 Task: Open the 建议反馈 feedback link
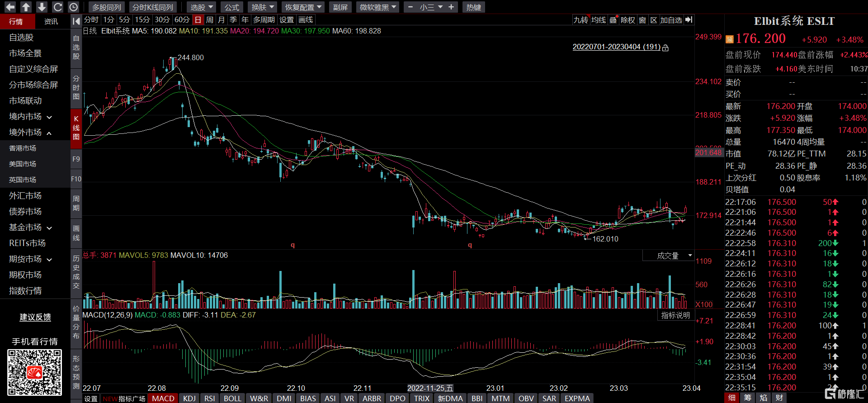[x=35, y=318]
